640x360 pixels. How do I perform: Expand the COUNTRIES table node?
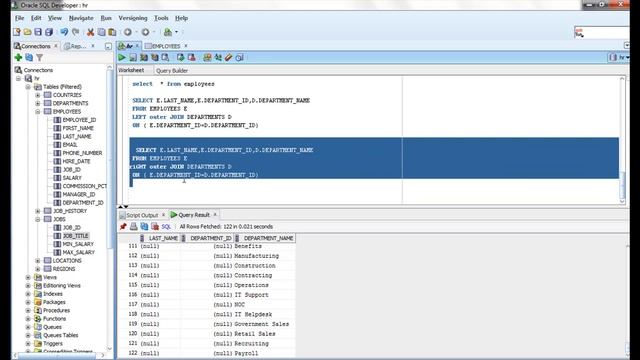tap(38, 95)
